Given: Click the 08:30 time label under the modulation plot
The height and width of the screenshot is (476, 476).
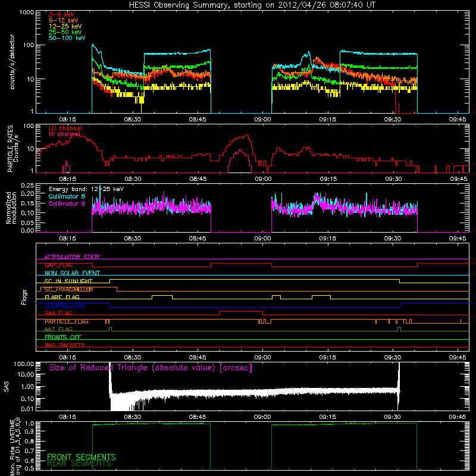Looking at the screenshot, I should click(133, 239).
